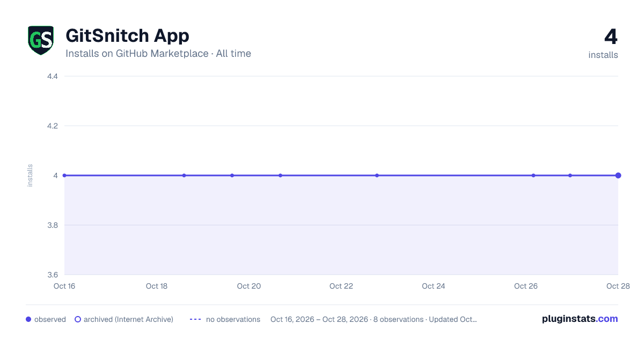This screenshot has height=338, width=644.
Task: Click the Oct 22 x-axis label
Action: [x=341, y=286]
